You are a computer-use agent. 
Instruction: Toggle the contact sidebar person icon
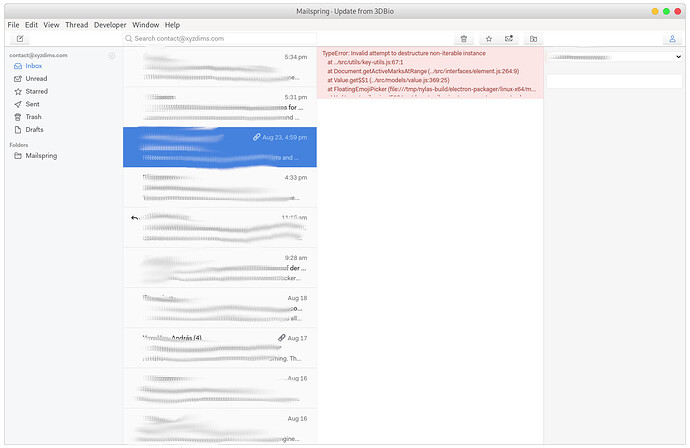click(x=672, y=39)
